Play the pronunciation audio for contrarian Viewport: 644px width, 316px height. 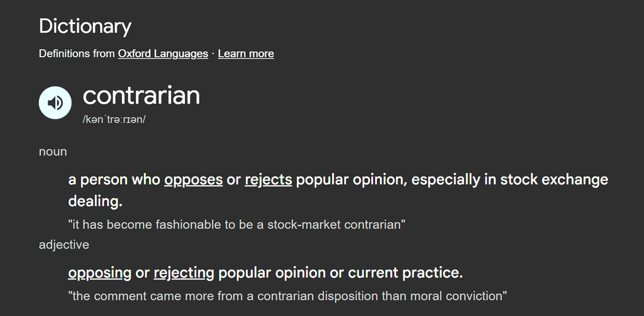click(55, 103)
